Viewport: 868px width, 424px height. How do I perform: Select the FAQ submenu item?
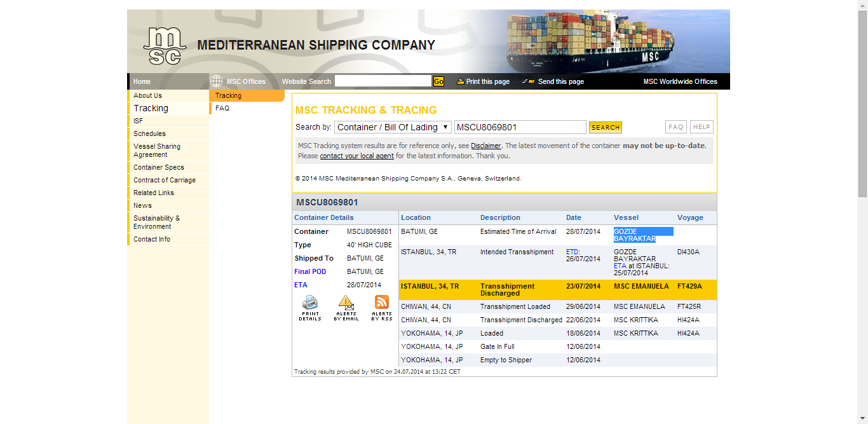222,108
